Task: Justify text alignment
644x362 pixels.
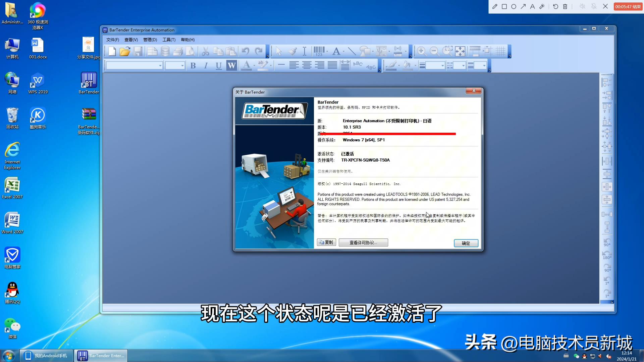Action: coord(332,65)
